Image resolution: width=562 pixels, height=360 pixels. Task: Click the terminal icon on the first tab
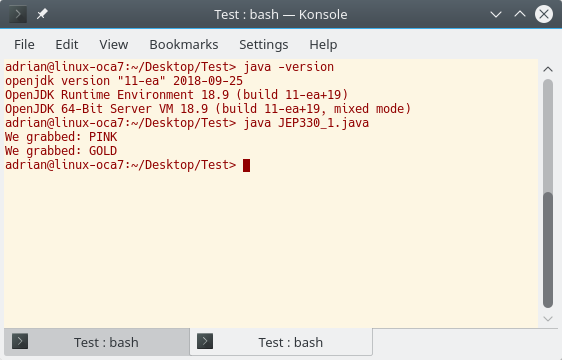pyautogui.click(x=20, y=341)
